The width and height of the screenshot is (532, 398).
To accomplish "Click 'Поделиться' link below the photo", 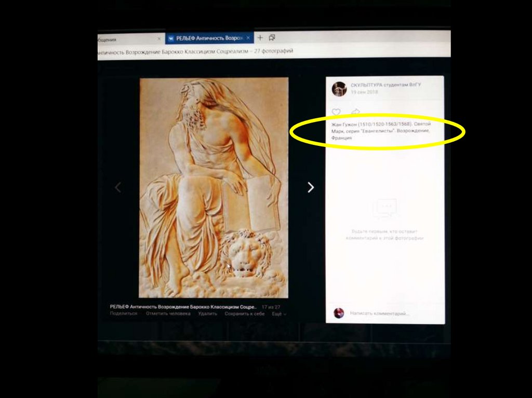I will click(x=124, y=314).
